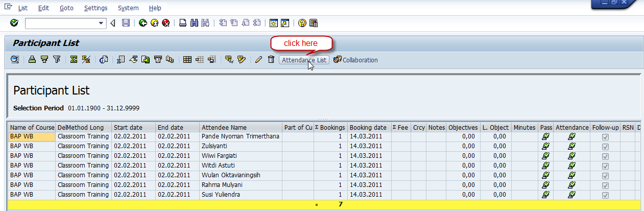Click the Select Layout icon
This screenshot has height=211, width=644.
tap(200, 60)
